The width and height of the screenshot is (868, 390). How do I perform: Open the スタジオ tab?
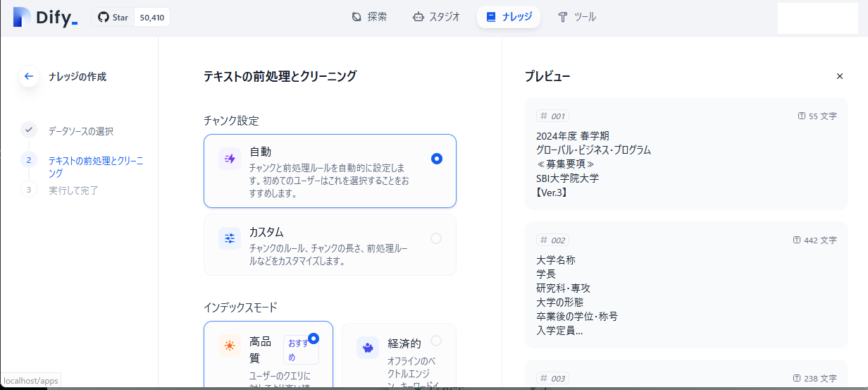point(436,17)
